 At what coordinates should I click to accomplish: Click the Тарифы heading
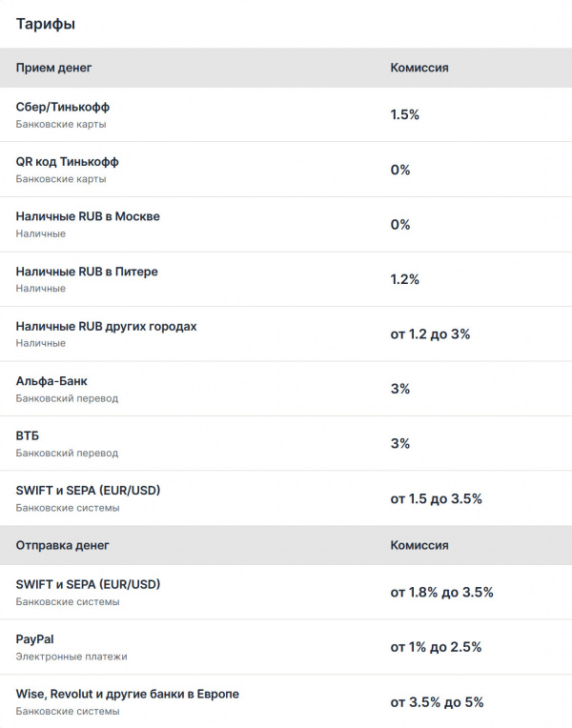pyautogui.click(x=46, y=24)
